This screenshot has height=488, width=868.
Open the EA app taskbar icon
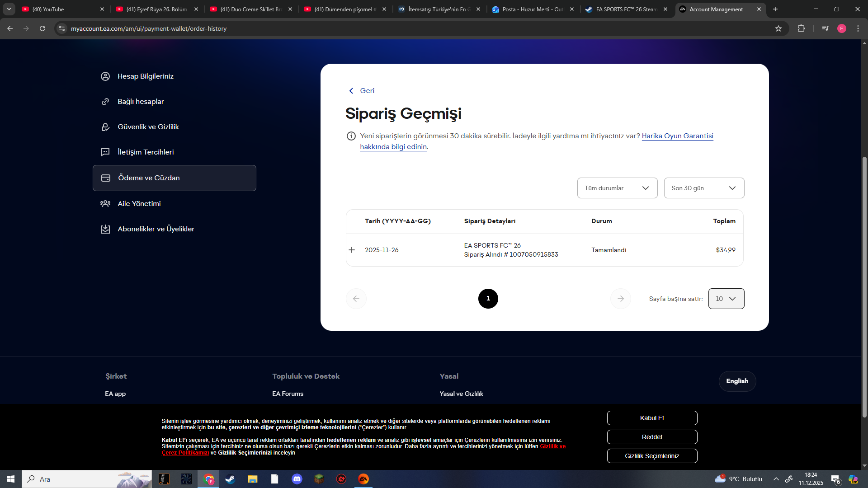[x=363, y=479]
